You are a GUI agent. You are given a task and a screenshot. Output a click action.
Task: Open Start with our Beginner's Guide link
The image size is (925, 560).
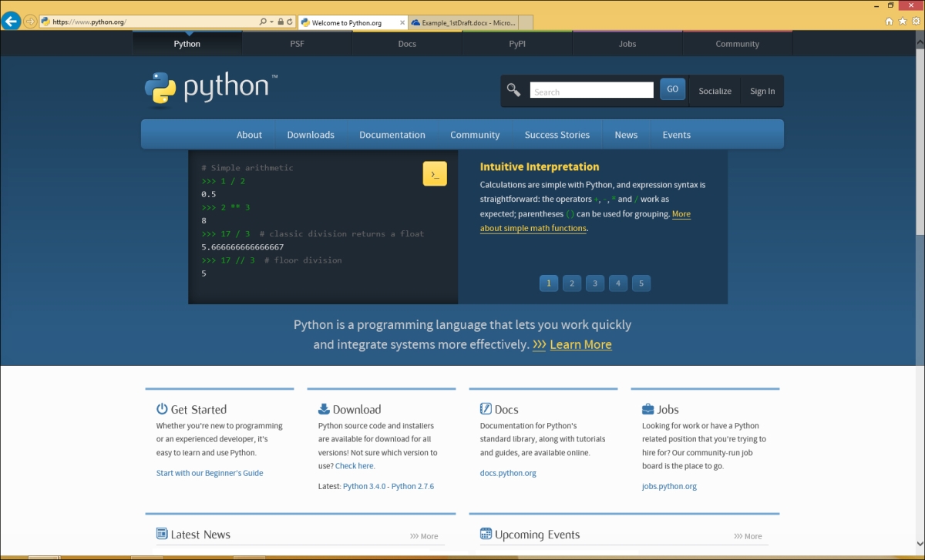pos(210,473)
